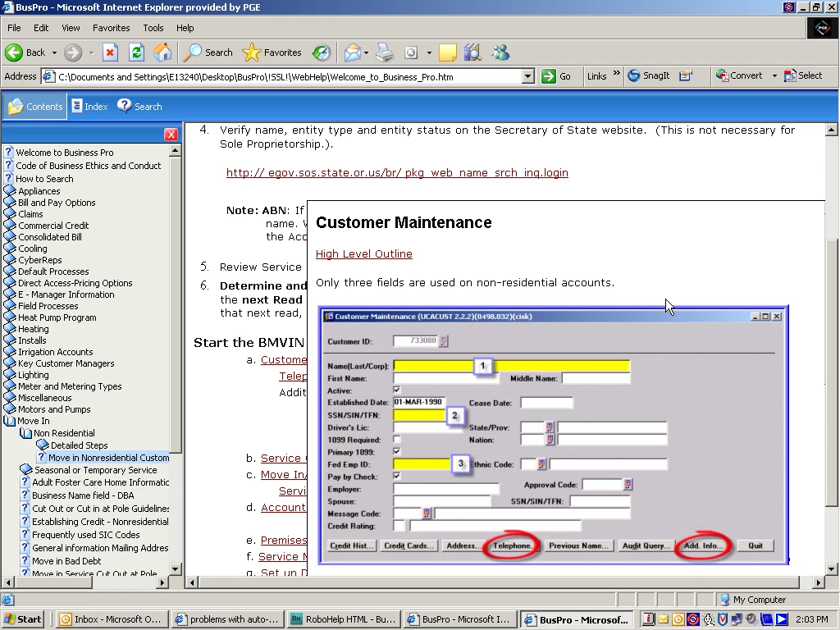Viewport: 840px width, 630px height.
Task: Switch to Inbox - Microsoft Outlook taskbar item
Action: click(112, 619)
